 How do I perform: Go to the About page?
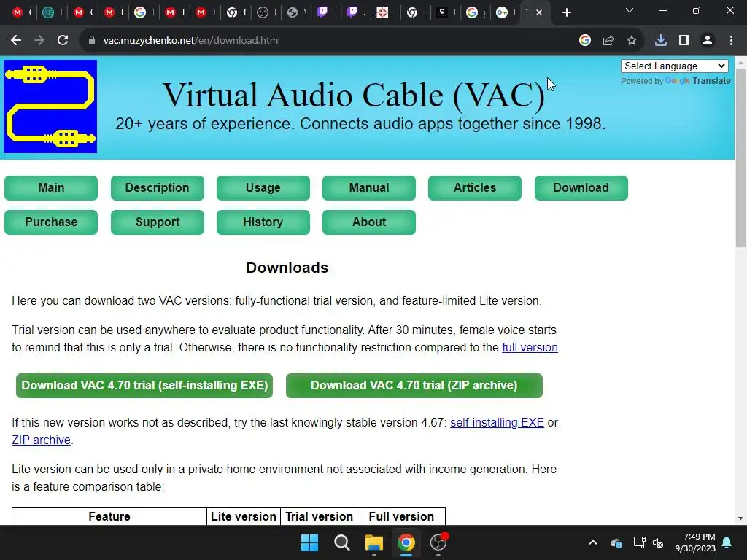(x=368, y=222)
